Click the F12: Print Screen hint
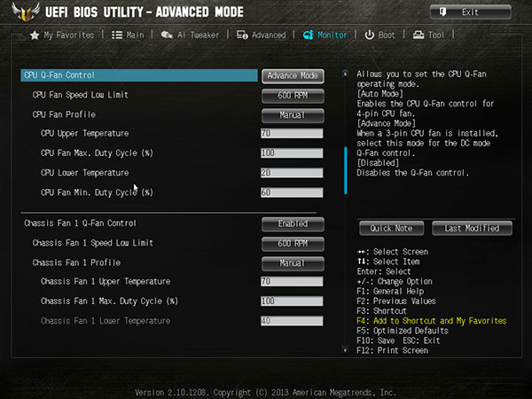Image resolution: width=532 pixels, height=399 pixels. click(x=393, y=350)
